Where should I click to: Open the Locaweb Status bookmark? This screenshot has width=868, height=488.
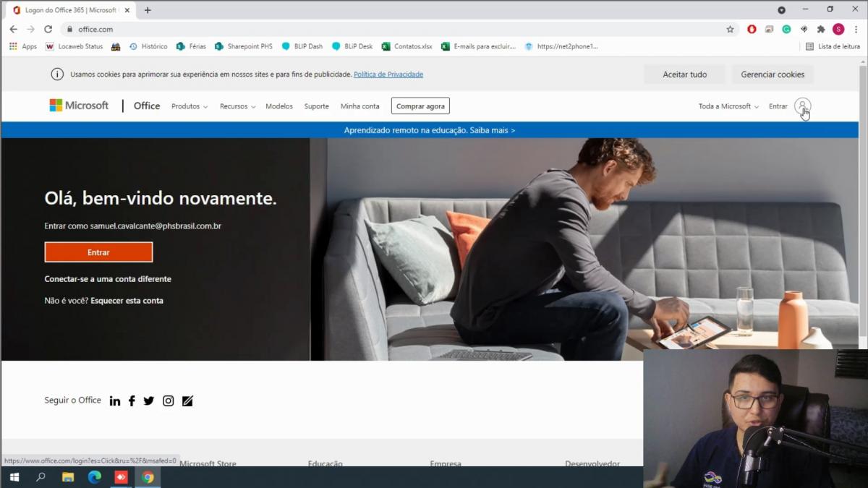click(74, 46)
